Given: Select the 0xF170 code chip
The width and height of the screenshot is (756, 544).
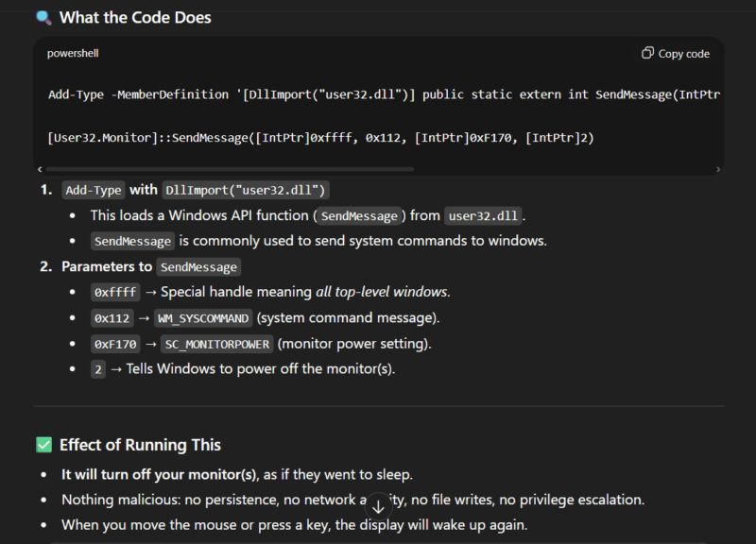Looking at the screenshot, I should point(114,344).
